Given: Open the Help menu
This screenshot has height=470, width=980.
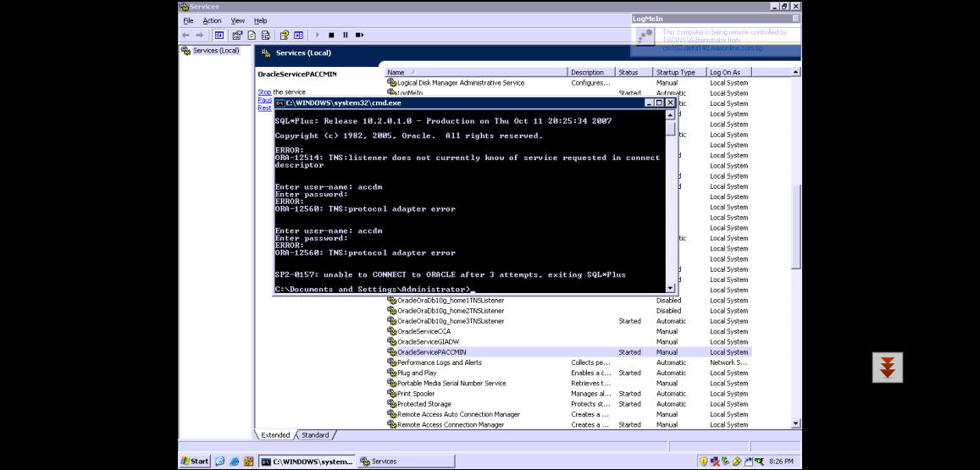Looking at the screenshot, I should coord(261,20).
